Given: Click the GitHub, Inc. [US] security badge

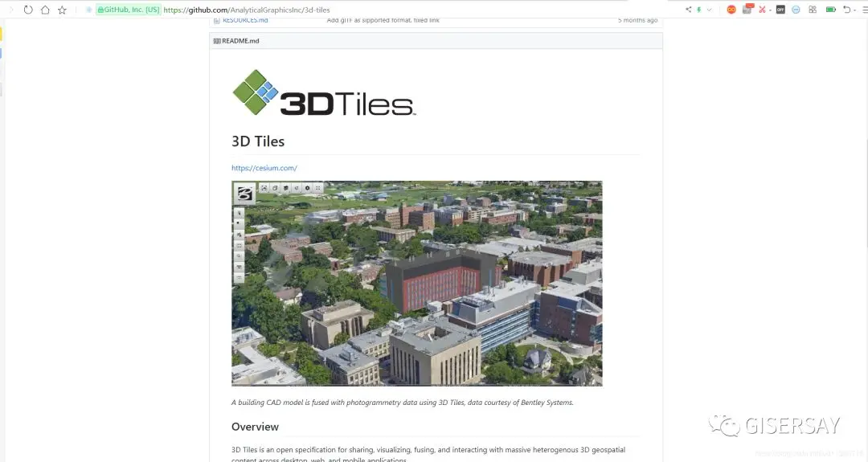Looking at the screenshot, I should click(129, 10).
